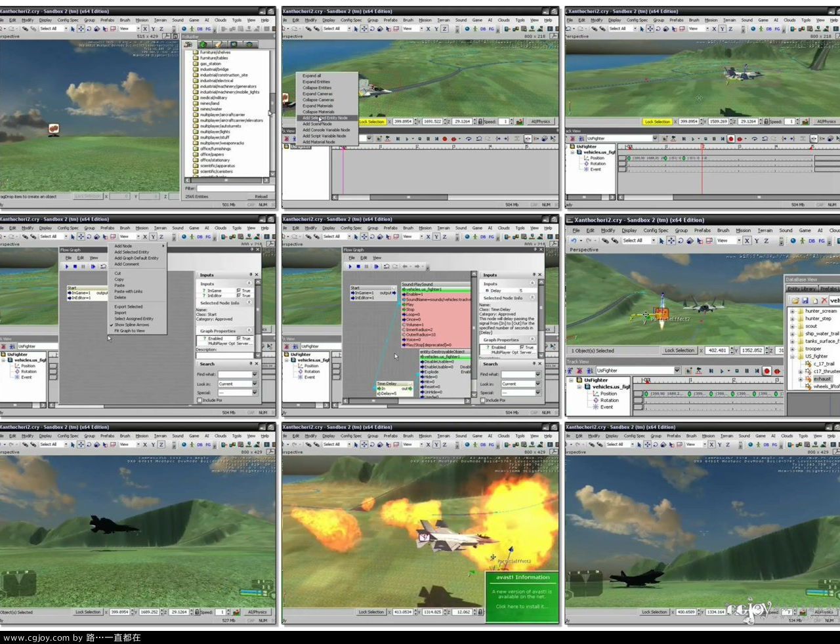Activate the Rotate tool in Database View screenshot
The width and height of the screenshot is (840, 644).
point(681,241)
